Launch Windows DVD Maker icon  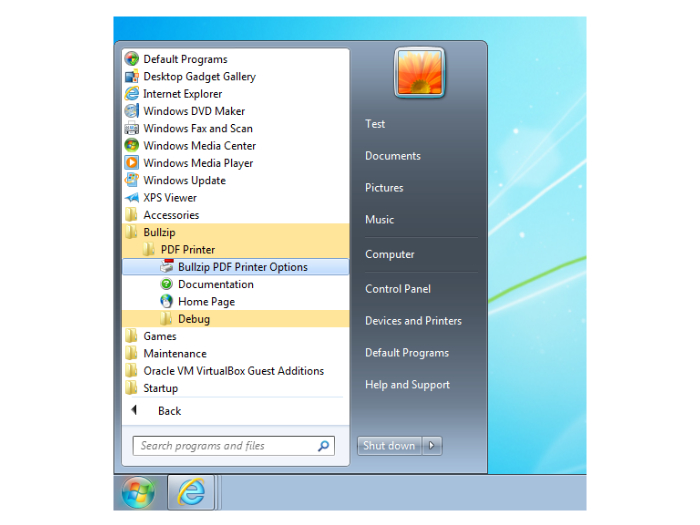132,111
